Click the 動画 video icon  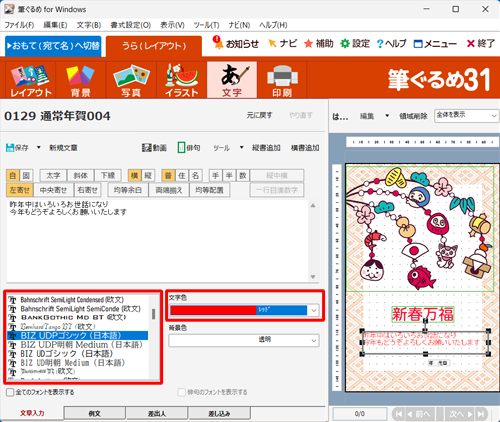pos(147,148)
